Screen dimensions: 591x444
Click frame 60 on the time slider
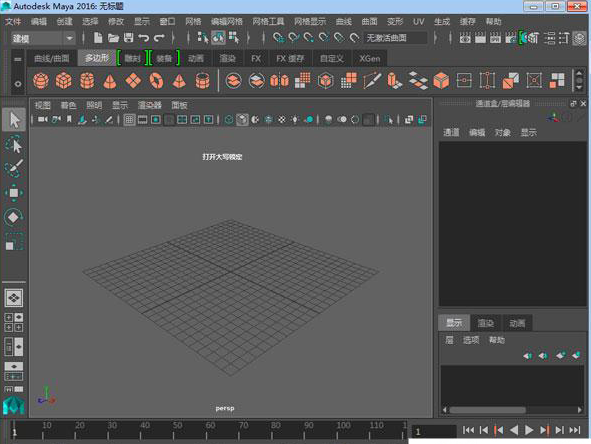tap(207, 431)
